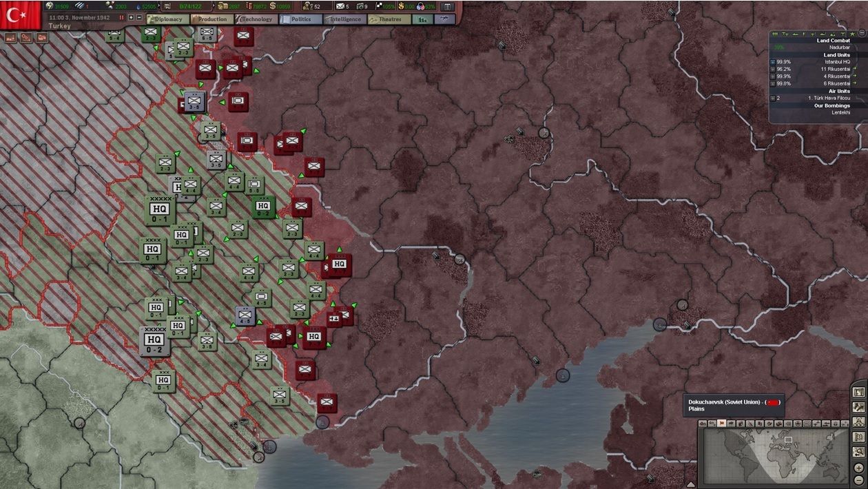
Task: Collapse the minimap using the triangle arrow
Action: [691, 484]
